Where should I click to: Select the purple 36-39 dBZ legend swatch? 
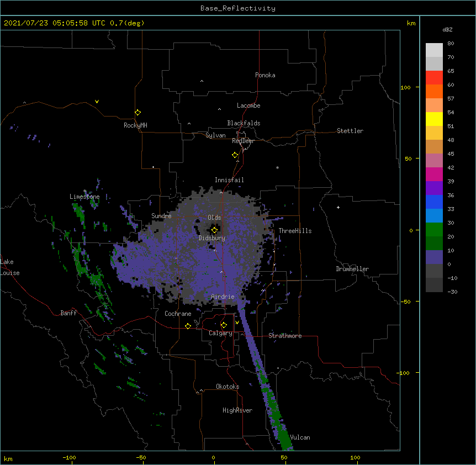[x=434, y=188]
